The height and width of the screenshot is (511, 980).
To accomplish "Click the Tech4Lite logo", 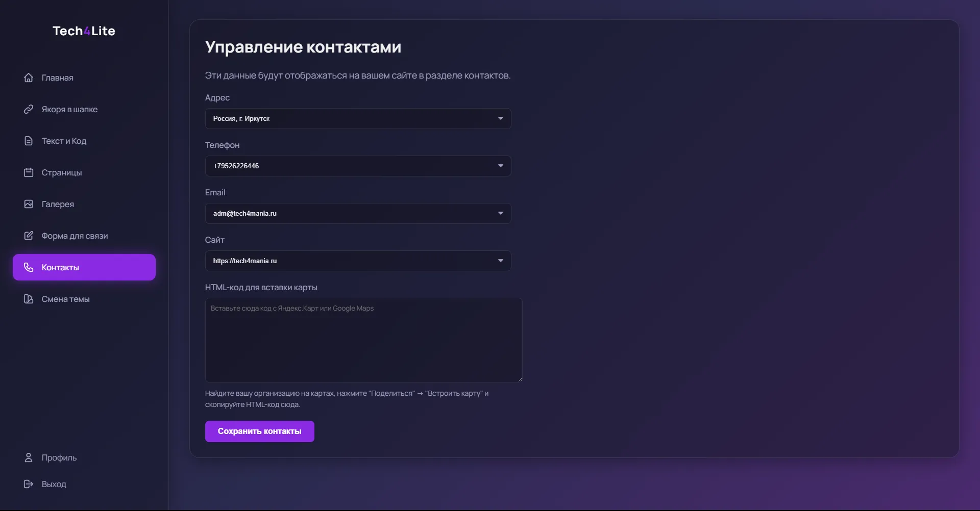I will pyautogui.click(x=84, y=31).
